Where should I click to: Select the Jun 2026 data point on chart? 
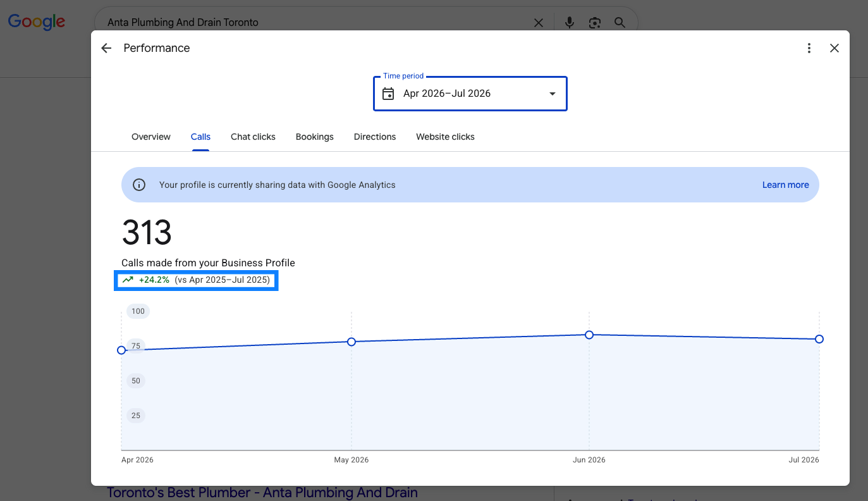coord(589,335)
